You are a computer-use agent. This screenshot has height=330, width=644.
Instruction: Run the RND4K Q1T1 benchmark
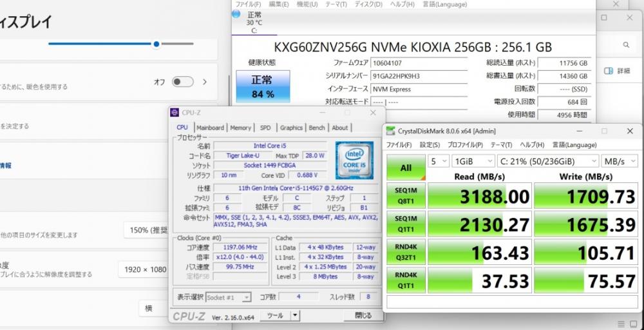click(x=406, y=280)
